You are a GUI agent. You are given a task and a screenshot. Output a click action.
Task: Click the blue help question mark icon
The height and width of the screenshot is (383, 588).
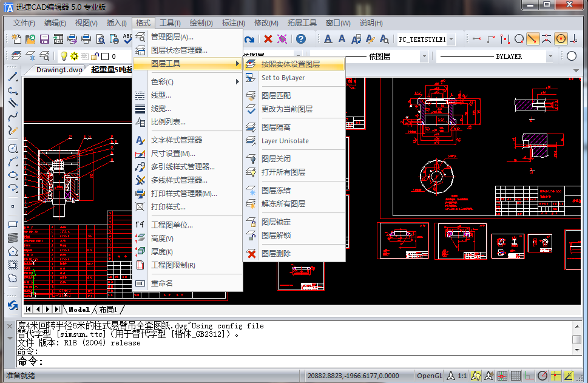tap(301, 39)
